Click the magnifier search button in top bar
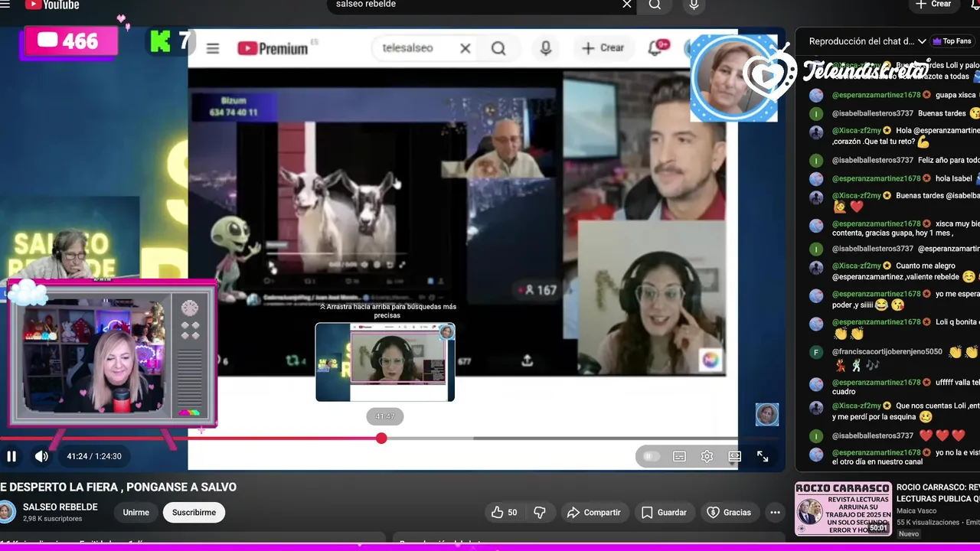This screenshot has width=980, height=551. pos(655,5)
